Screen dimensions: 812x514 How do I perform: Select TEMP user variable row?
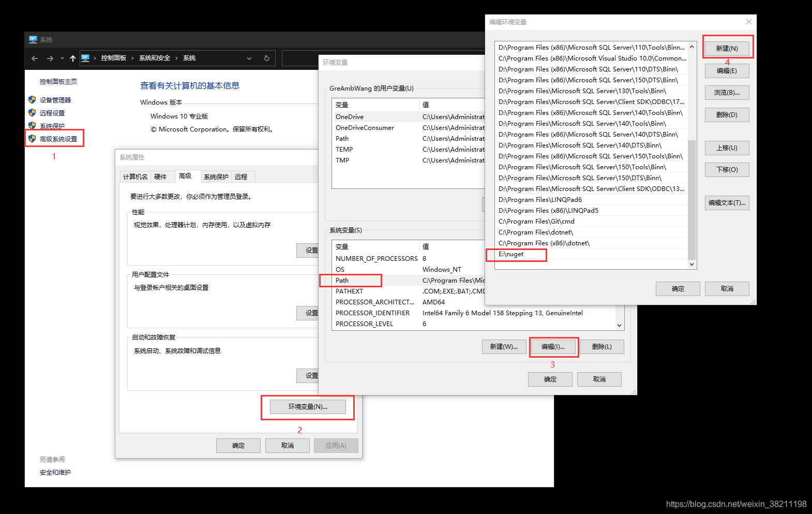pyautogui.click(x=409, y=150)
